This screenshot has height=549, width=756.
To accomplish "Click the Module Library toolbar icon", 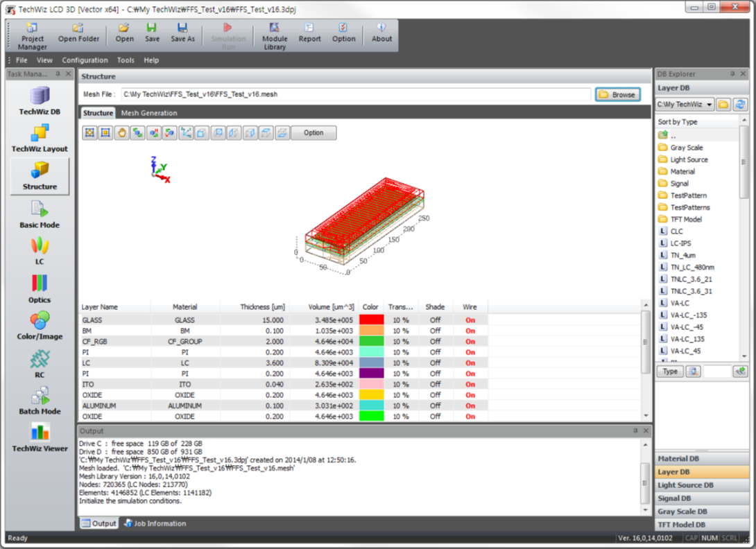I will (x=275, y=36).
